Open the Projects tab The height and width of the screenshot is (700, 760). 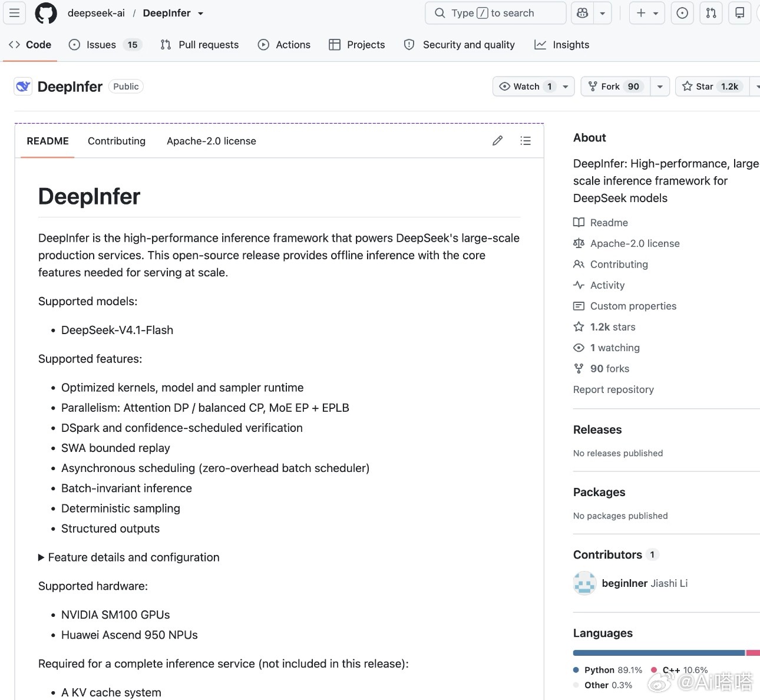point(357,45)
